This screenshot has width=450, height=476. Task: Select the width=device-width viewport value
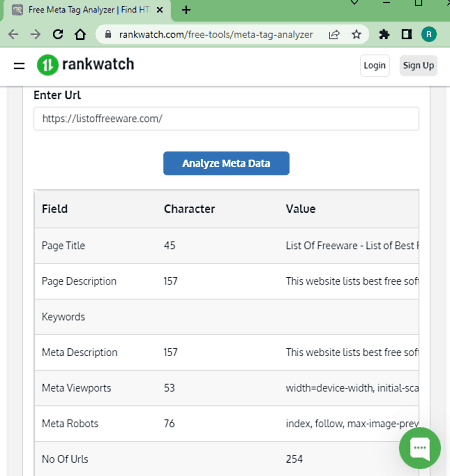pos(352,388)
